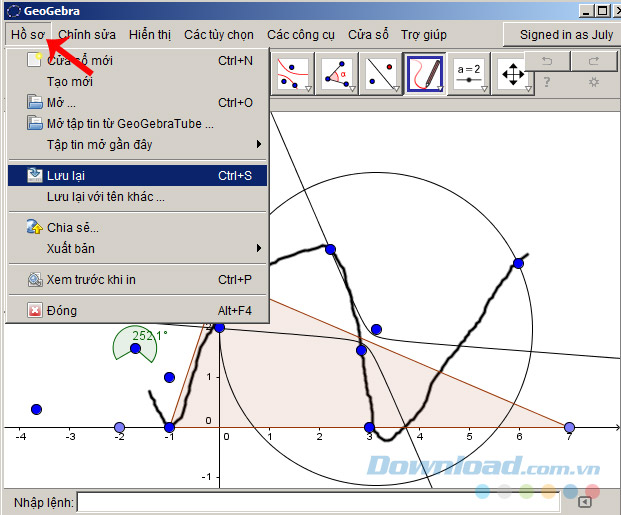
Task: Choose Mở ... menu entry
Action: pyautogui.click(x=137, y=102)
